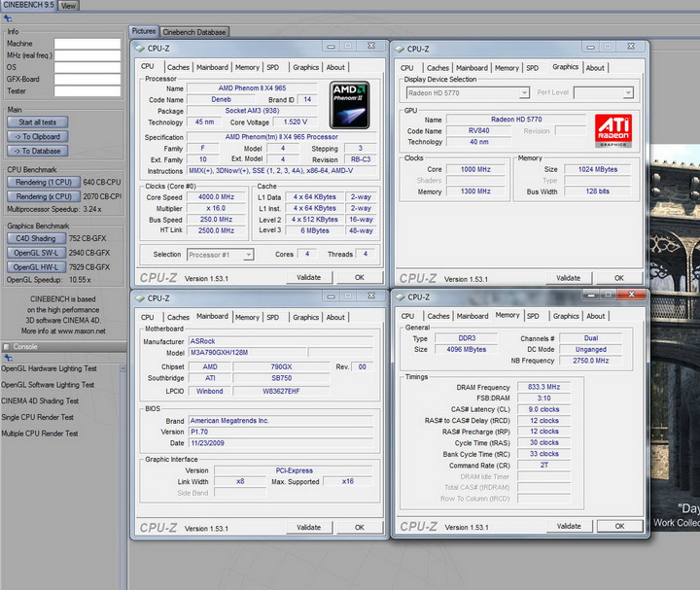Run Rendering (1 CPU) benchmark
Image resolution: width=700 pixels, height=590 pixels.
click(44, 182)
